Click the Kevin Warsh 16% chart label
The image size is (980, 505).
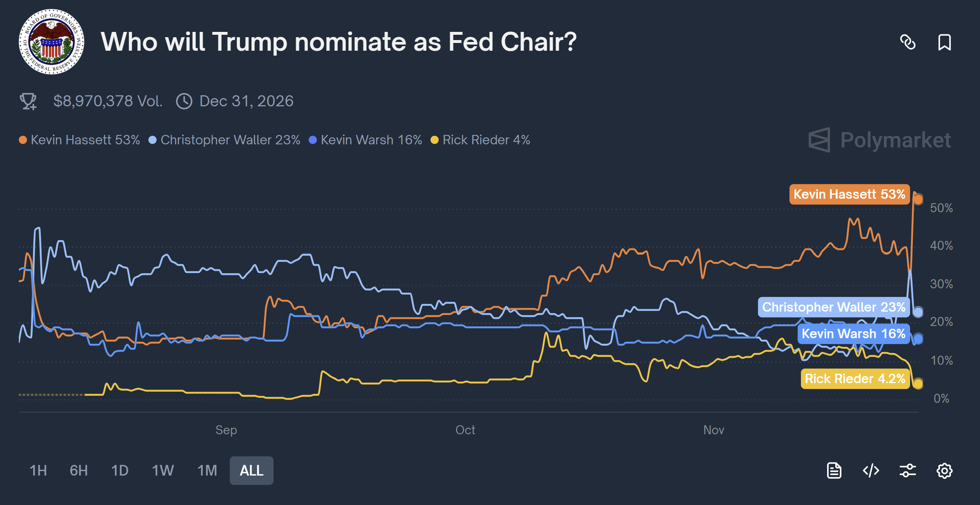pyautogui.click(x=854, y=334)
